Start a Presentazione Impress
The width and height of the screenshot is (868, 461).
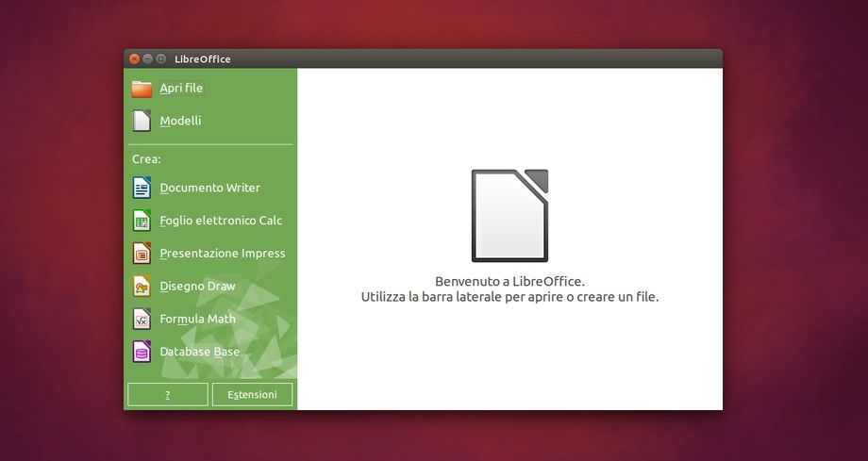coord(223,254)
